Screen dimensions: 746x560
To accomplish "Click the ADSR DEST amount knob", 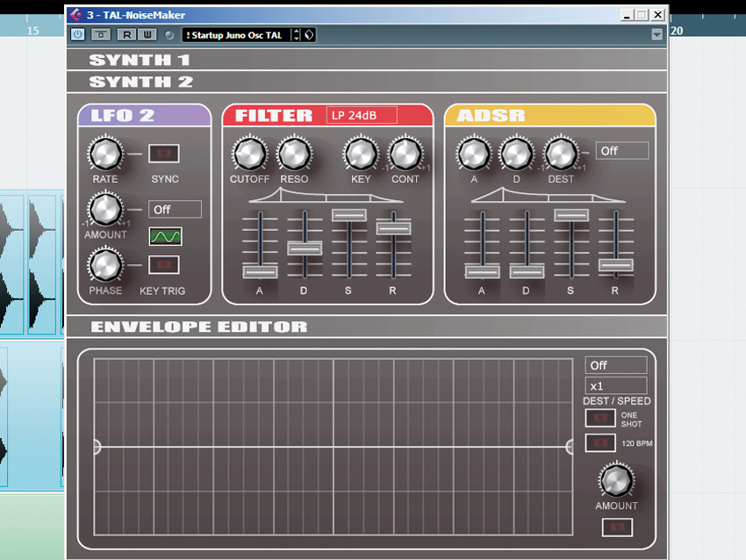I will (x=562, y=154).
